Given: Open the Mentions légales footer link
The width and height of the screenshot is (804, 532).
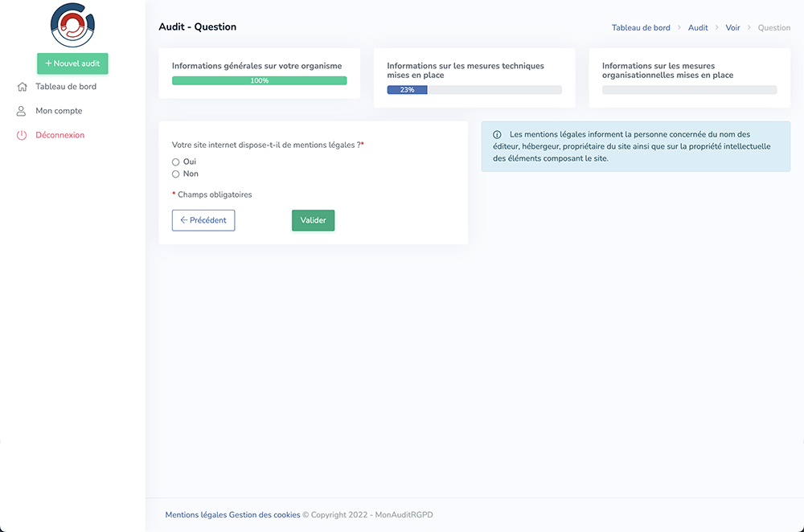Looking at the screenshot, I should 195,515.
